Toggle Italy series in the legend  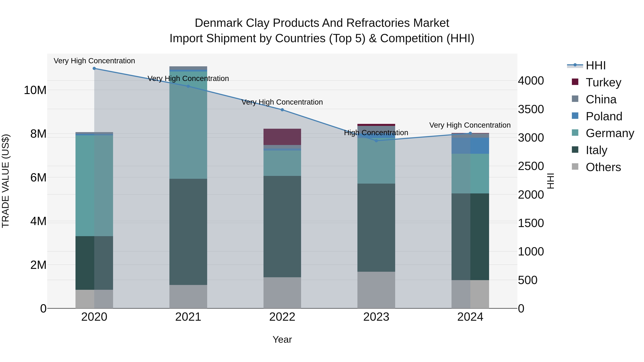(x=589, y=150)
